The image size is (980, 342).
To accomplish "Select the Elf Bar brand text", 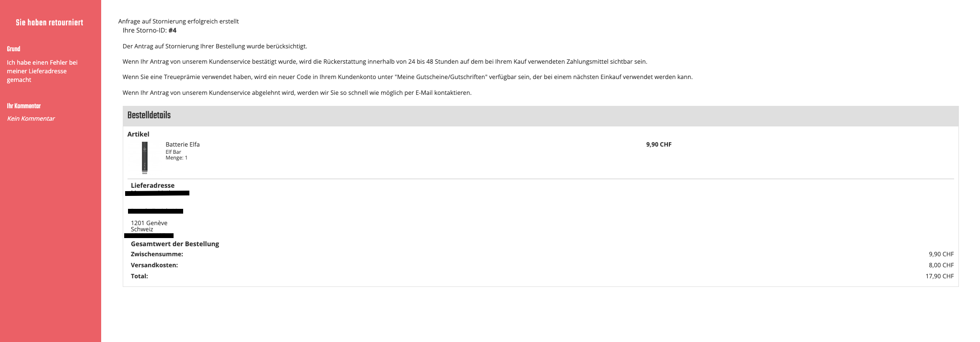I will click(x=173, y=152).
